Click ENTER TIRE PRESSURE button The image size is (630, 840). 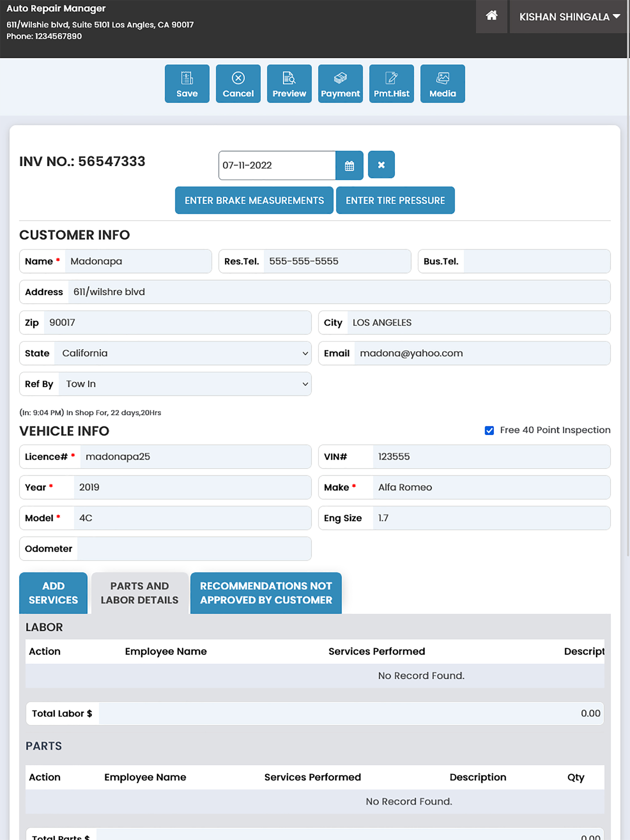click(x=395, y=200)
